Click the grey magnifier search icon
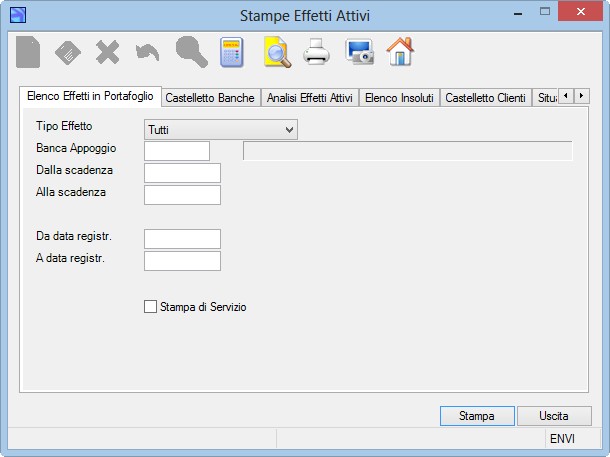The width and height of the screenshot is (610, 457). click(191, 52)
